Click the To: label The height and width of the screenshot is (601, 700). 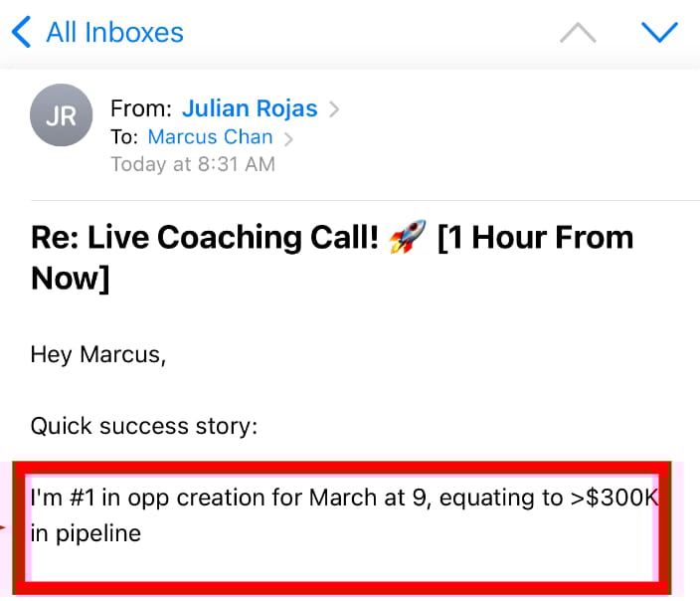point(124,136)
